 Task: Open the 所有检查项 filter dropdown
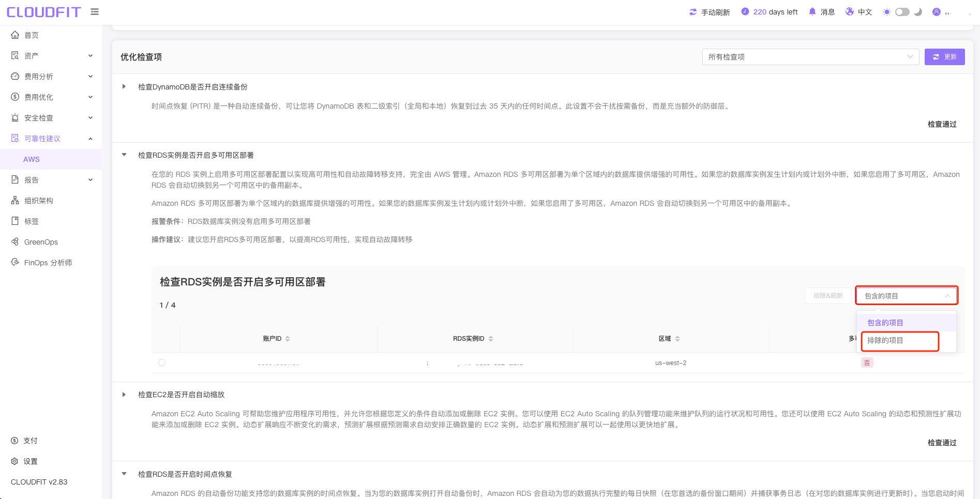810,57
